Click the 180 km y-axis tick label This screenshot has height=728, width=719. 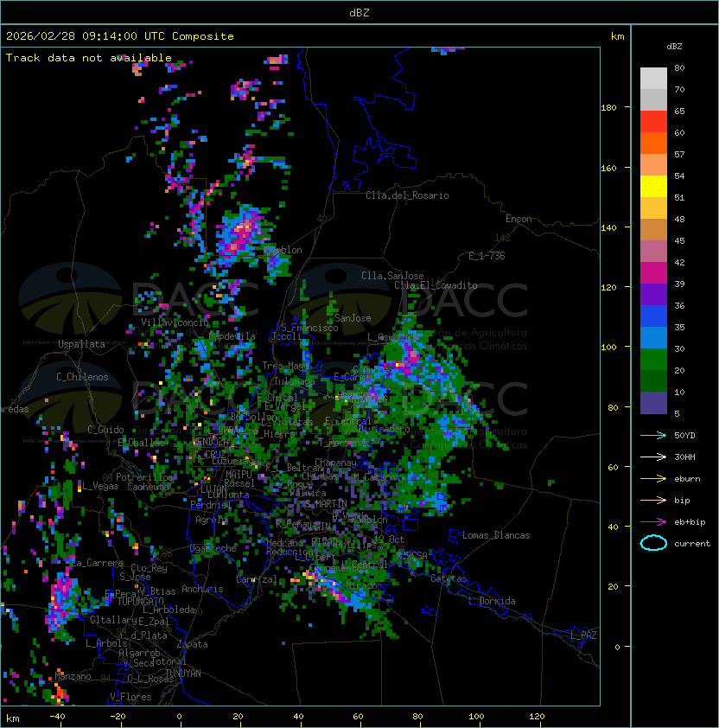pos(608,107)
